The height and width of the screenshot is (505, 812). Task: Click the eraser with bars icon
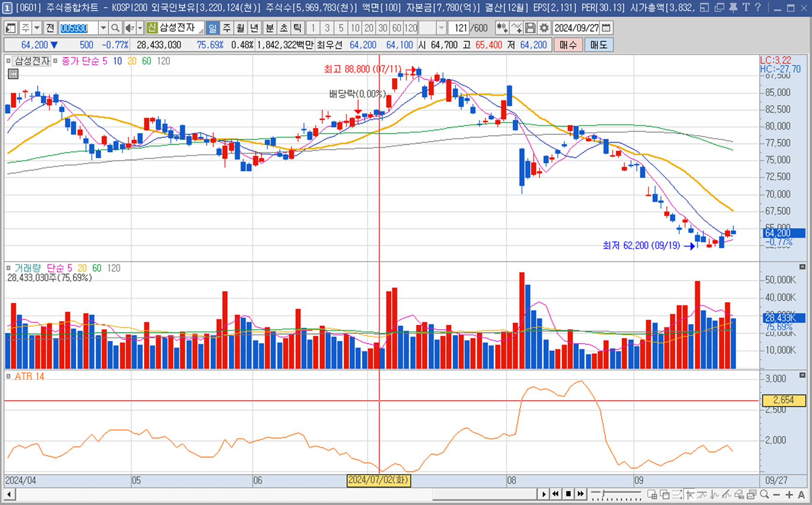739,494
